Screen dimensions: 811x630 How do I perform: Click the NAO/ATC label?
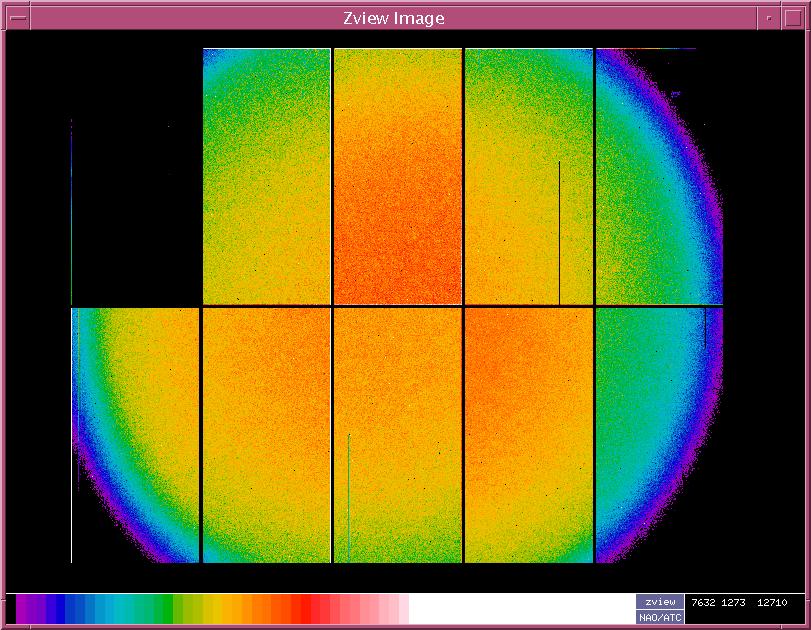coord(660,617)
